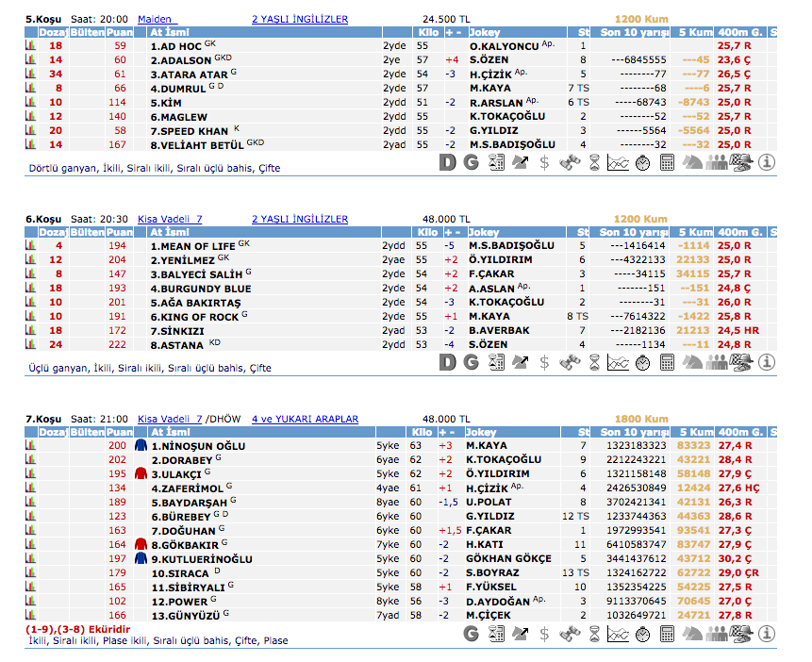Click the red jersey icon next to ULAKÇI
This screenshot has width=812, height=662.
click(140, 473)
